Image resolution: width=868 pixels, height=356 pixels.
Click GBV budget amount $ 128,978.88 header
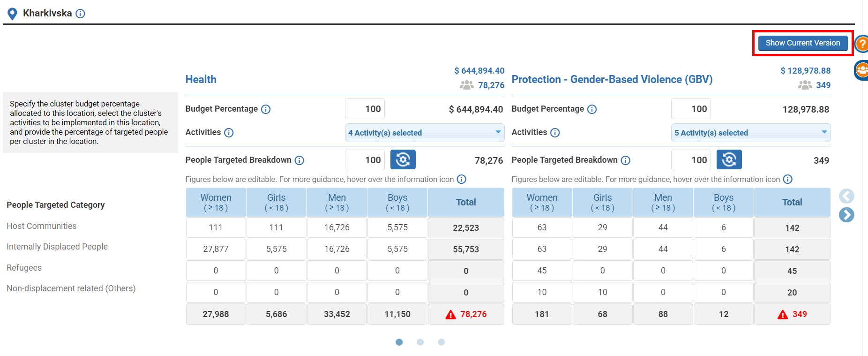(x=806, y=71)
